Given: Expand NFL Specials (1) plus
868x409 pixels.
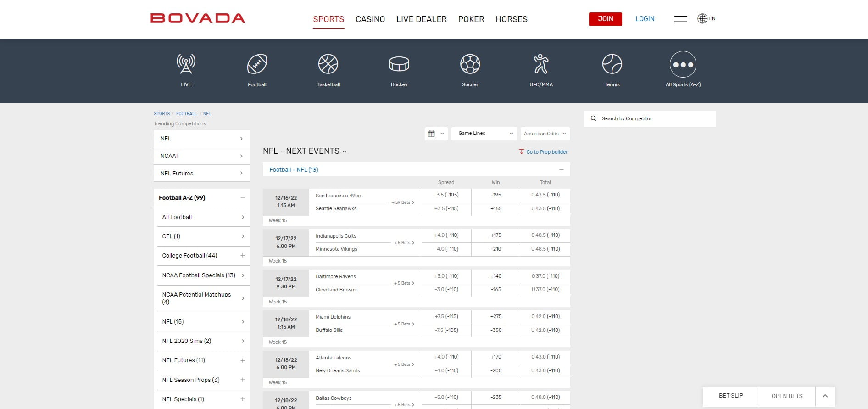Looking at the screenshot, I should tap(243, 399).
